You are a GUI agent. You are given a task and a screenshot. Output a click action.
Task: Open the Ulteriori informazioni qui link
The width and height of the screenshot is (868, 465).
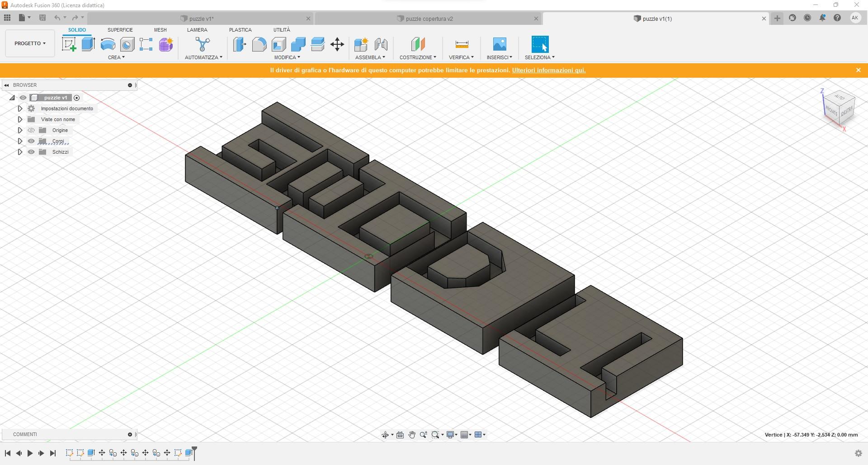pos(549,70)
